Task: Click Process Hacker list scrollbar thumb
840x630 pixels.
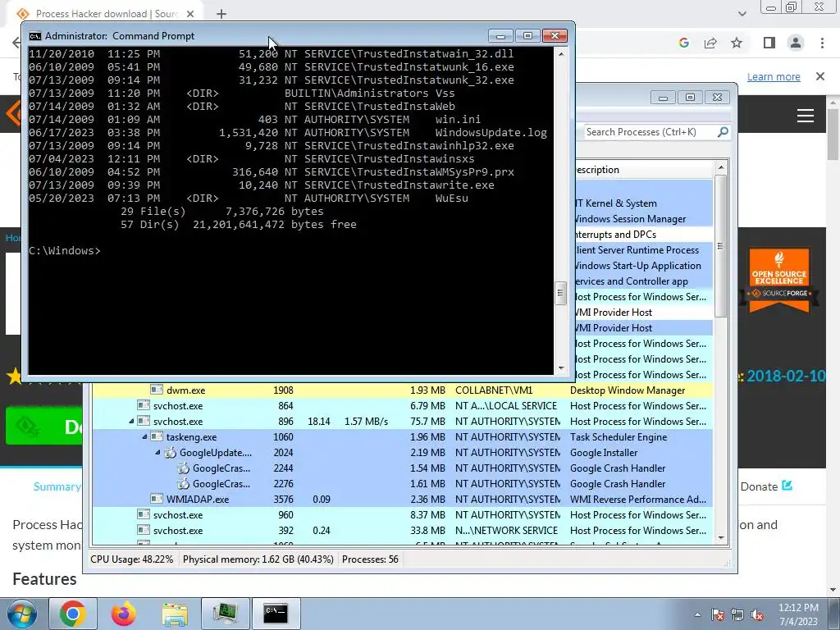Action: [720, 245]
